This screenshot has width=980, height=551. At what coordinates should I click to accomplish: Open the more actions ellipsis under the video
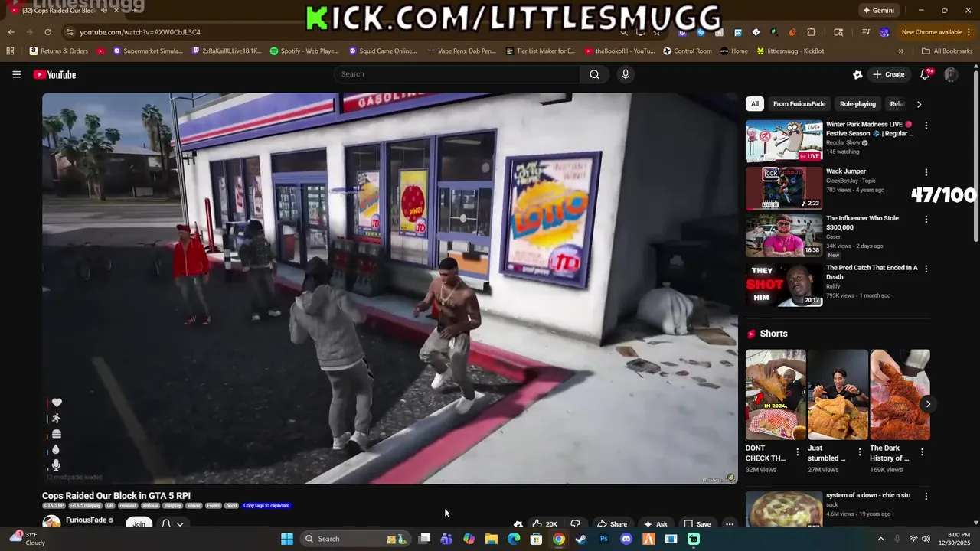(730, 524)
